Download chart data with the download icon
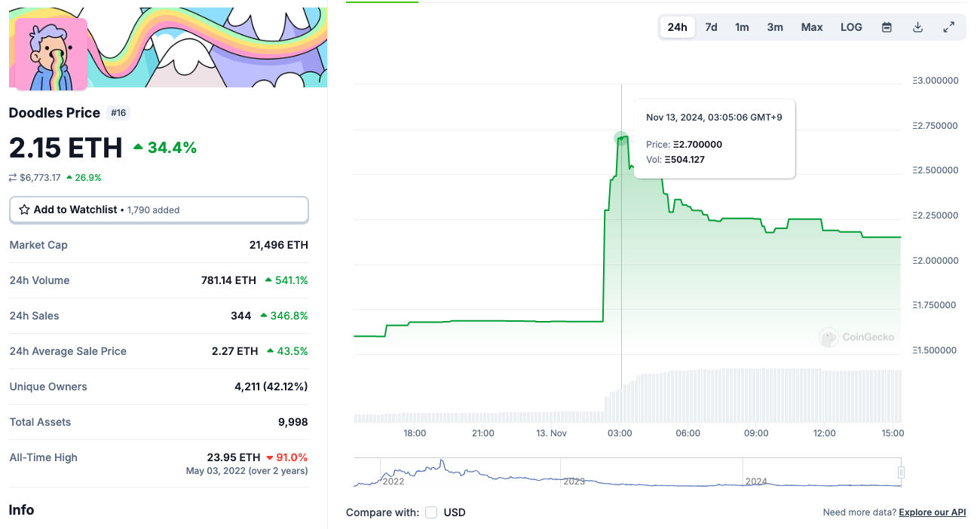 [x=917, y=27]
